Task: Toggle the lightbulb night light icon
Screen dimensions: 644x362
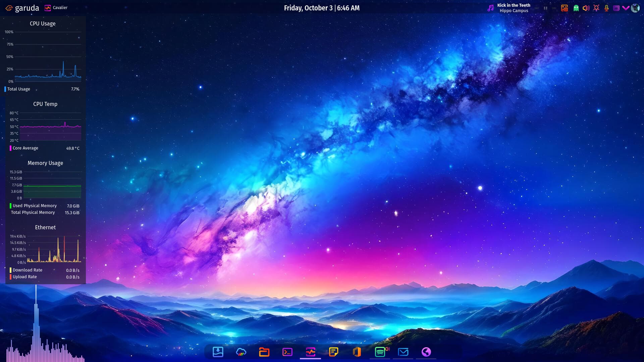Action: coord(596,8)
